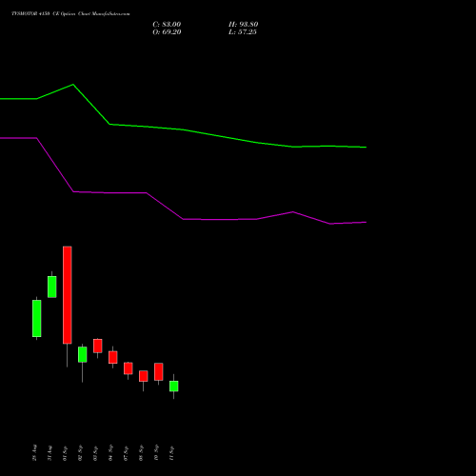
Task: Select the small green candlestick for 11 Sep
Action: click(x=174, y=387)
